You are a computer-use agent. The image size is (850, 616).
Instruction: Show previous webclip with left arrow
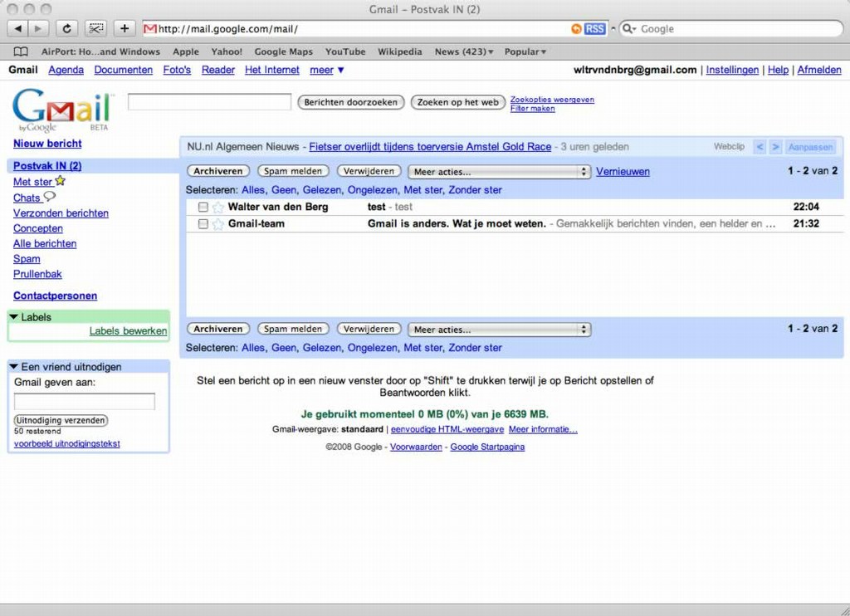760,147
